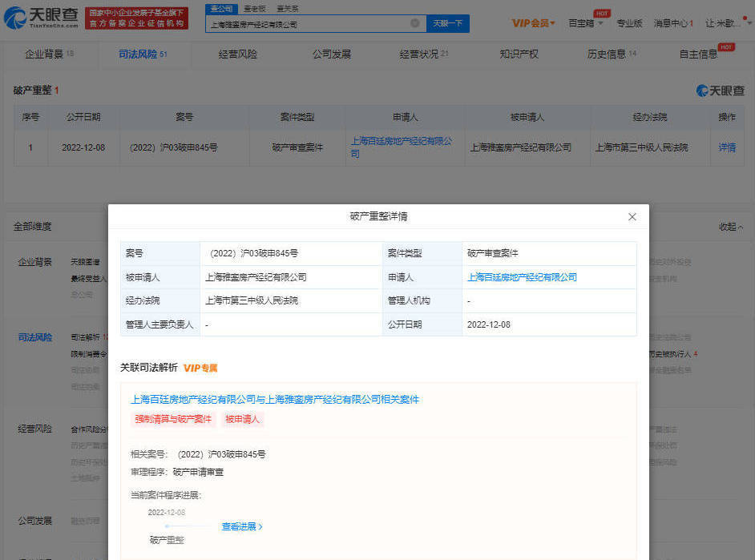Open the VIP会员 dropdown
The image size is (755, 560).
pyautogui.click(x=533, y=23)
